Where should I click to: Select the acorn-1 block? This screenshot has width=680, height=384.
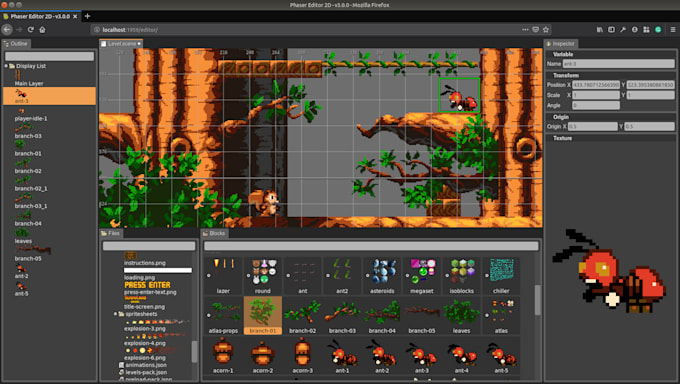223,356
